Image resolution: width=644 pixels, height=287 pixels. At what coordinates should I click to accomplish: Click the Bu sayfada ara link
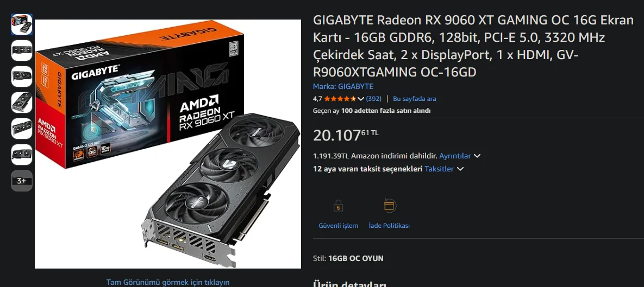tap(415, 99)
